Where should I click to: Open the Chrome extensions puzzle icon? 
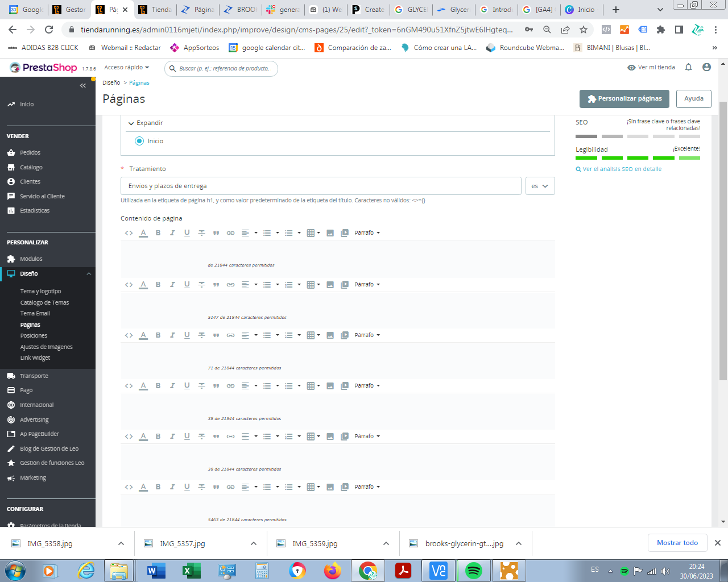[x=660, y=30]
